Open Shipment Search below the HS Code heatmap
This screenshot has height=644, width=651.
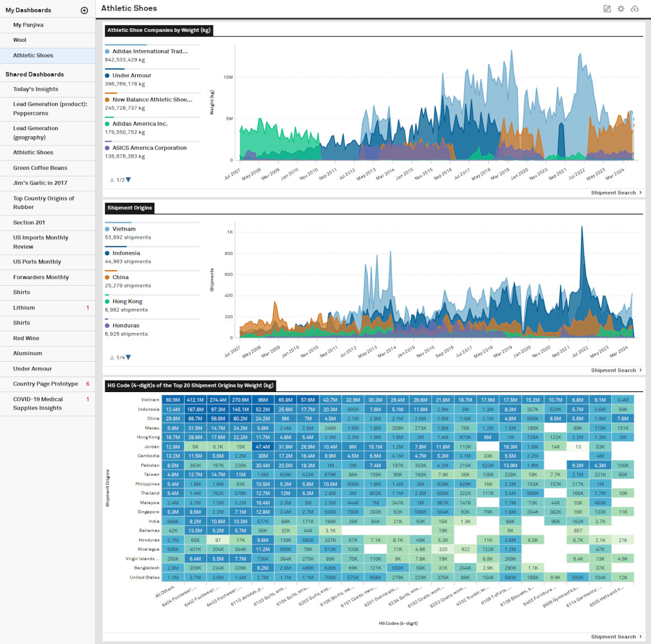click(614, 636)
